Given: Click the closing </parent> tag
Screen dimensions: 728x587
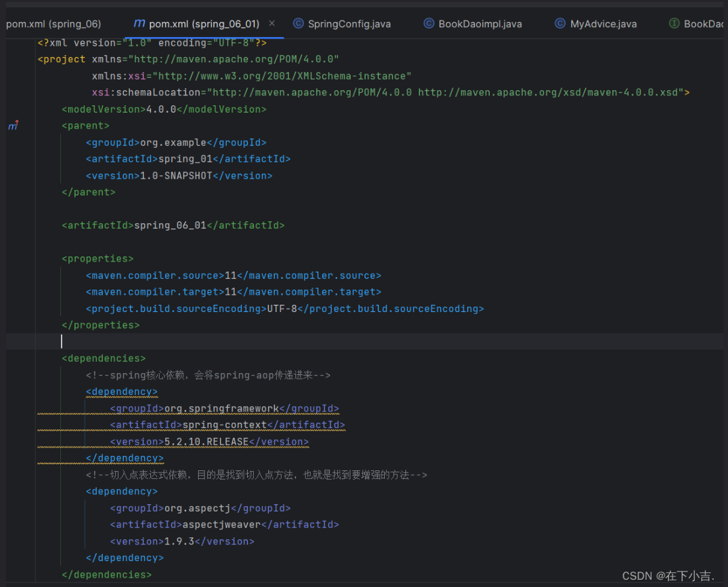Looking at the screenshot, I should point(88,192).
